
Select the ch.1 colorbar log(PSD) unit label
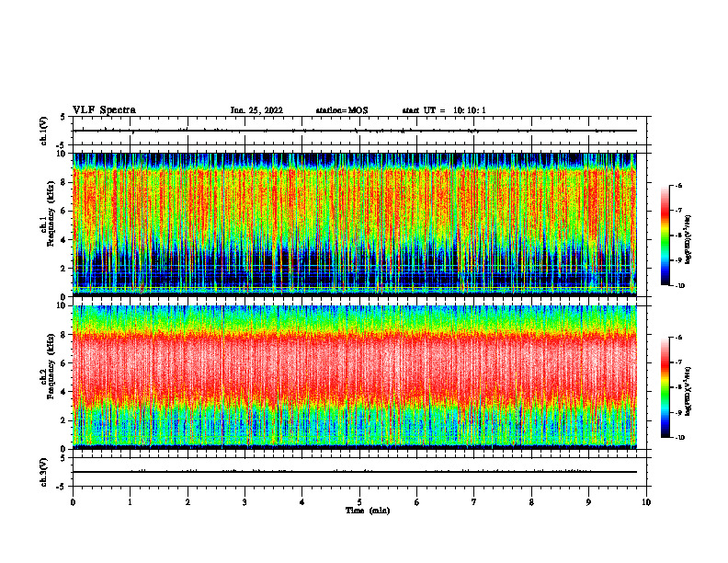click(688, 239)
